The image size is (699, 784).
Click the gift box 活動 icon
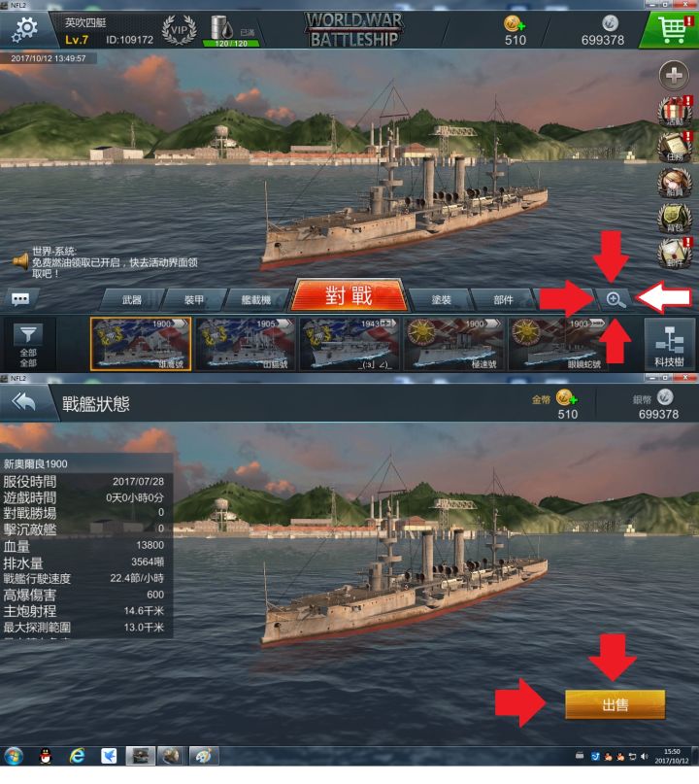[x=675, y=112]
